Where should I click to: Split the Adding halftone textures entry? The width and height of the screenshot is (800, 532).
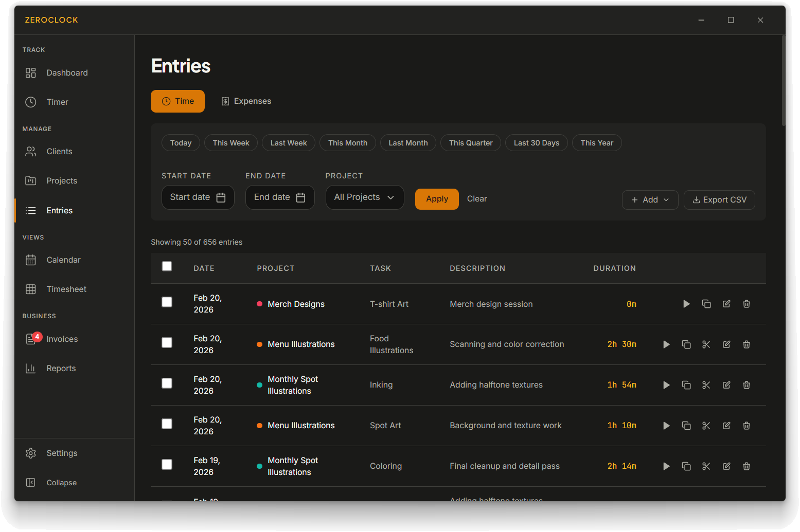(706, 385)
